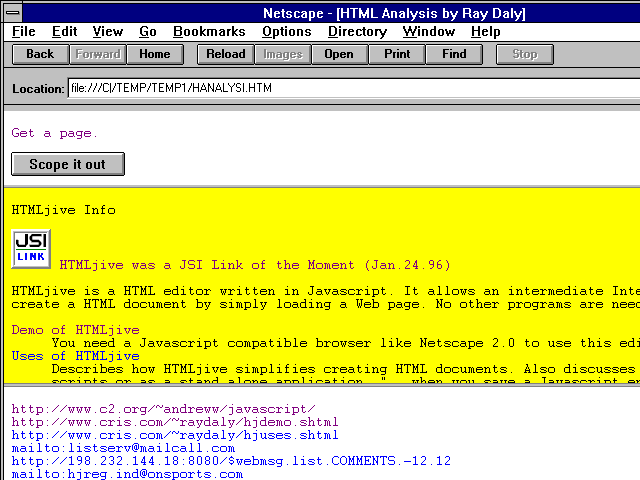Click the 'Scope it out' button
This screenshot has height=480, width=640.
[68, 164]
